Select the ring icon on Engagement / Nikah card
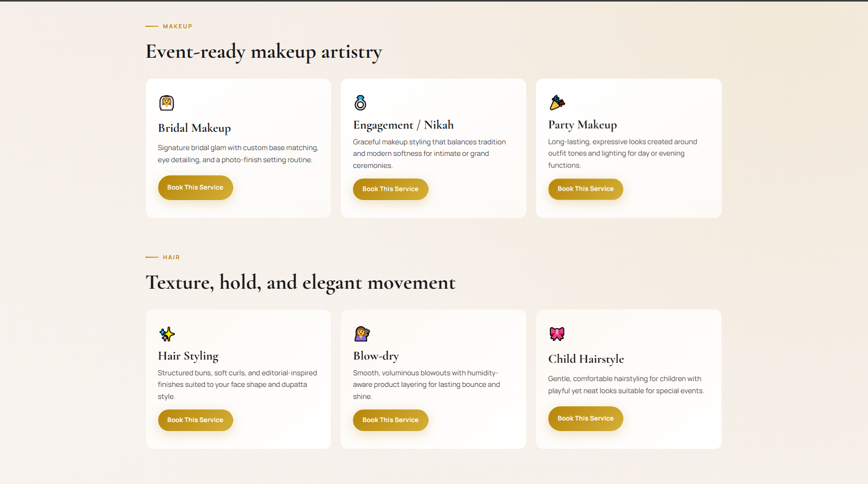868x484 pixels. tap(361, 103)
